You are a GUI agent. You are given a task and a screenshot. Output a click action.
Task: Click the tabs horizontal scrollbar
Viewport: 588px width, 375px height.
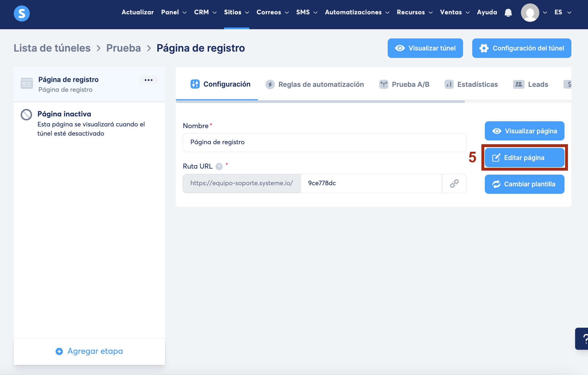[x=320, y=101]
